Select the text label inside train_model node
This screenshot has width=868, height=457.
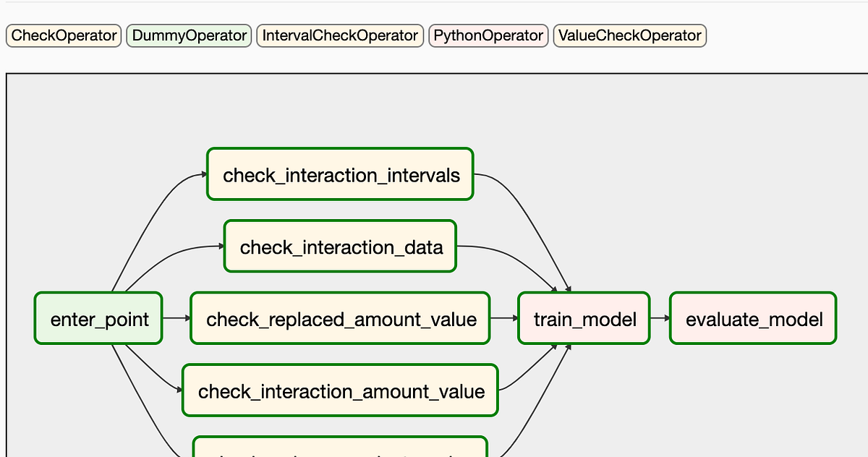point(583,319)
